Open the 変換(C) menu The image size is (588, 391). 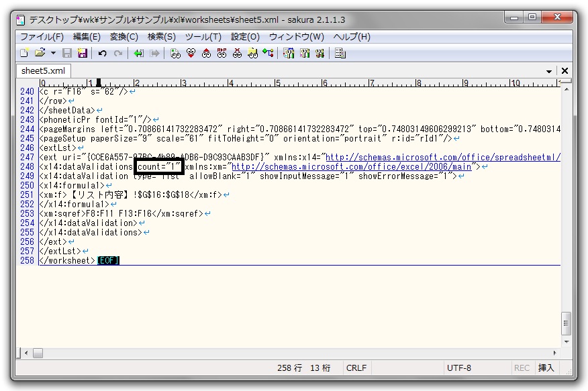[x=124, y=37]
